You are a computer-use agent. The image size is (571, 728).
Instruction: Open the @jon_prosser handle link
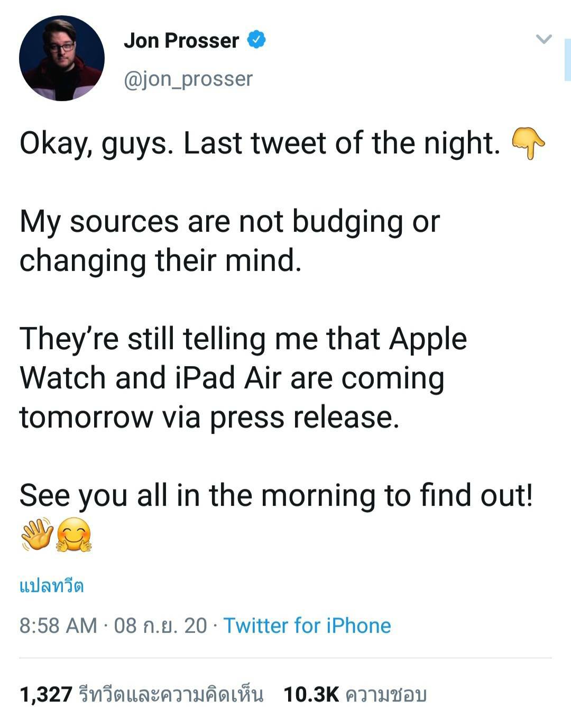tap(188, 79)
